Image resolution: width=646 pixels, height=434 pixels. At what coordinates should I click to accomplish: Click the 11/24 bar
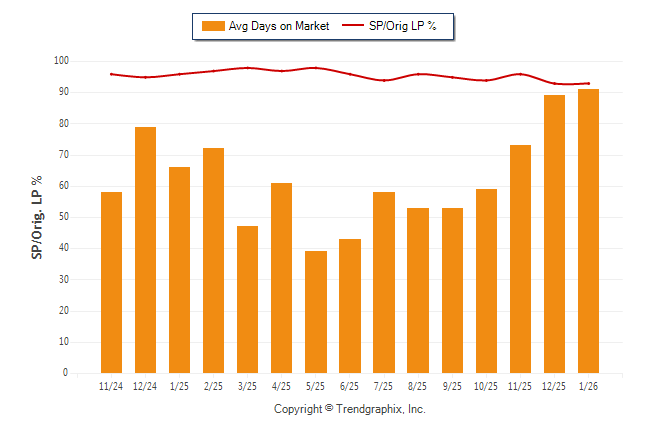[111, 282]
